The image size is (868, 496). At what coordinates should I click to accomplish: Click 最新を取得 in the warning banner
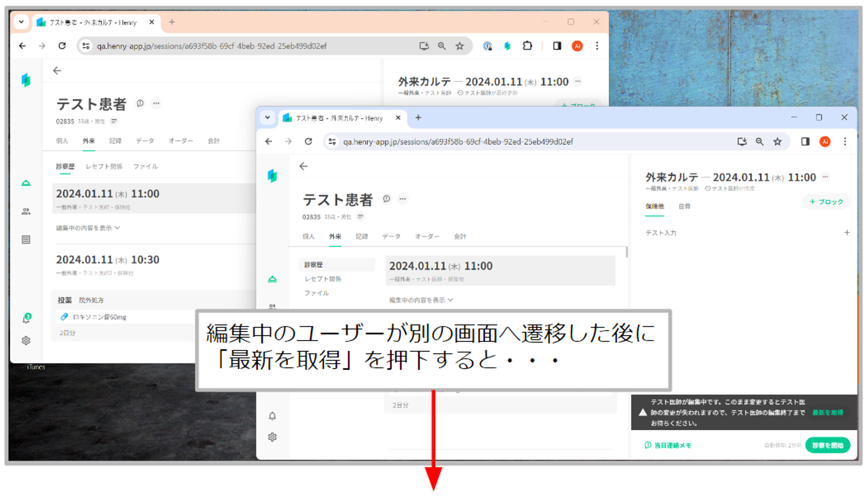click(827, 413)
